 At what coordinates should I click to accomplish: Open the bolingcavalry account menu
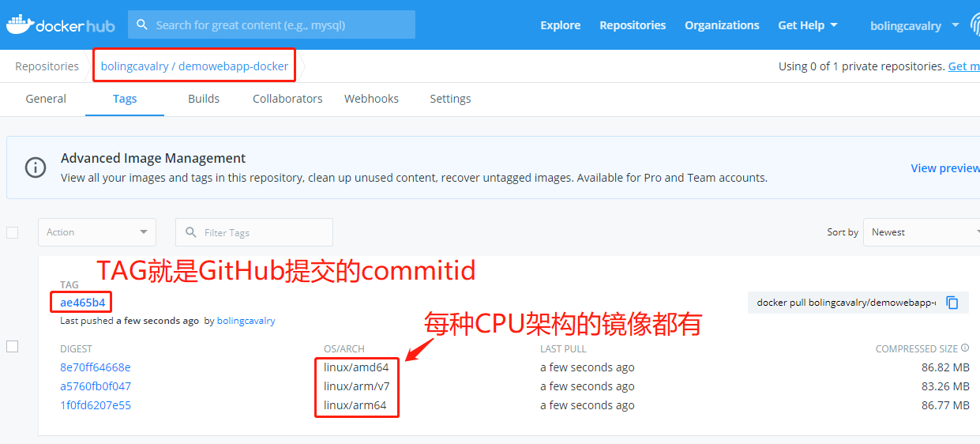[914, 26]
